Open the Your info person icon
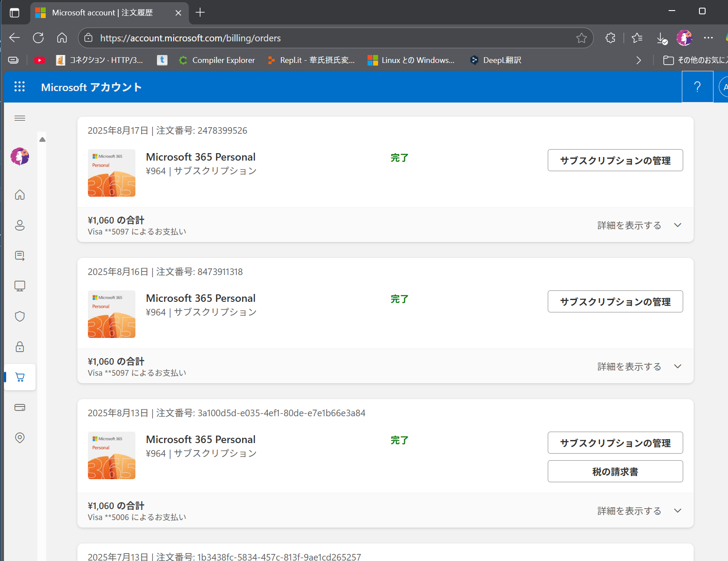728x561 pixels. pyautogui.click(x=20, y=225)
